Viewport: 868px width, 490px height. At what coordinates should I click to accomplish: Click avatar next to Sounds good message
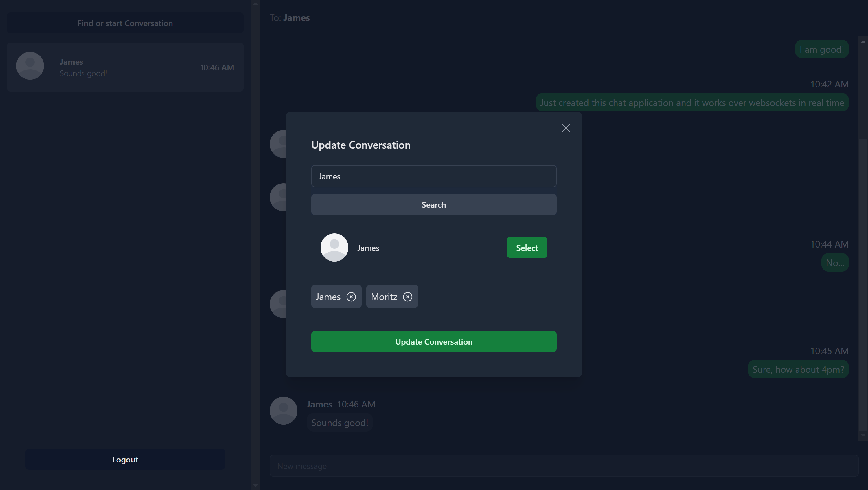(x=283, y=410)
